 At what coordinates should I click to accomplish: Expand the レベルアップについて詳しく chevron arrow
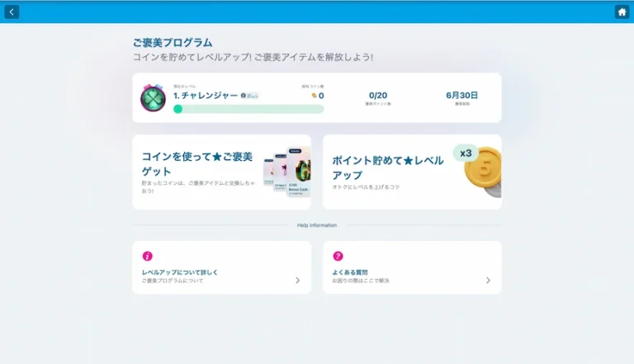297,281
